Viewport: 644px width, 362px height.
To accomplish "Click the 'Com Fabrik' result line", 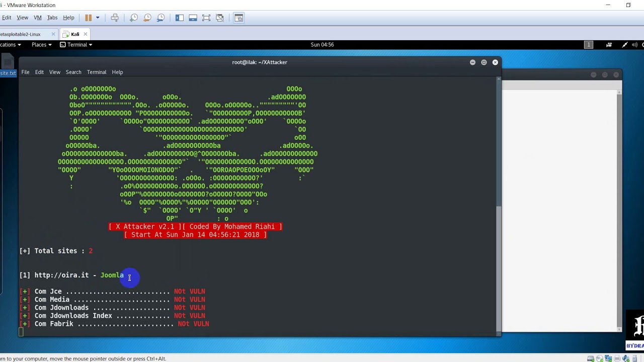I will click(x=114, y=324).
